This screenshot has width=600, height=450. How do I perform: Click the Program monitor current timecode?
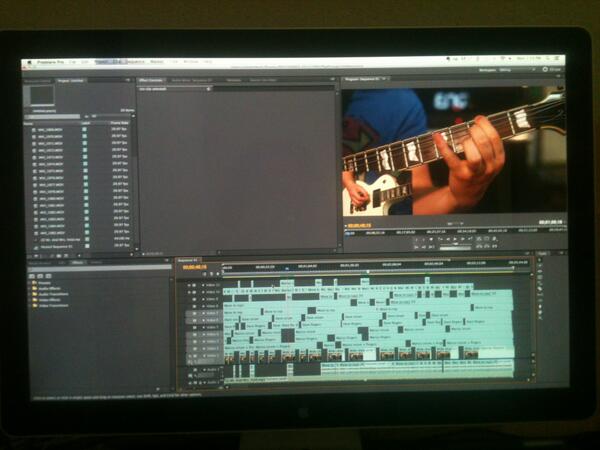(360, 225)
